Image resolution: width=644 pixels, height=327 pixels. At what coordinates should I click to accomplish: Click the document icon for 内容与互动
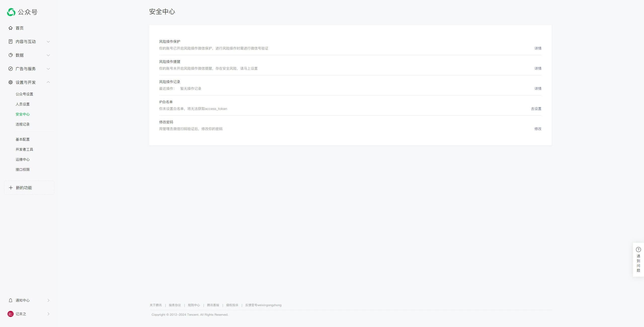11,42
